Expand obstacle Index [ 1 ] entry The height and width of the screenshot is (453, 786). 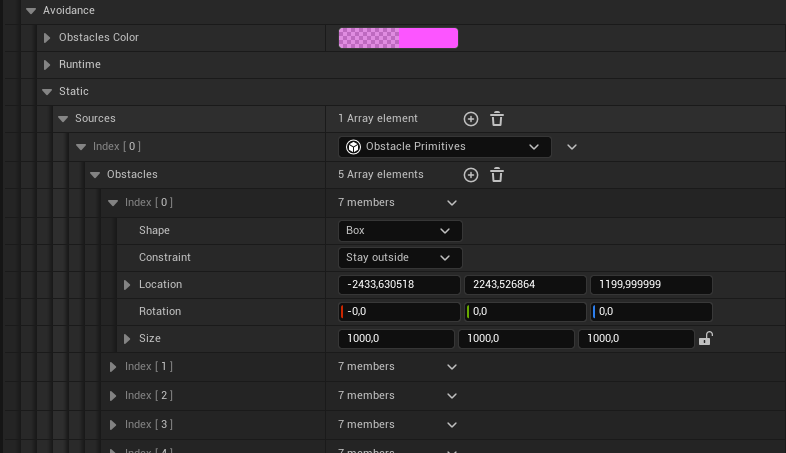pos(113,367)
